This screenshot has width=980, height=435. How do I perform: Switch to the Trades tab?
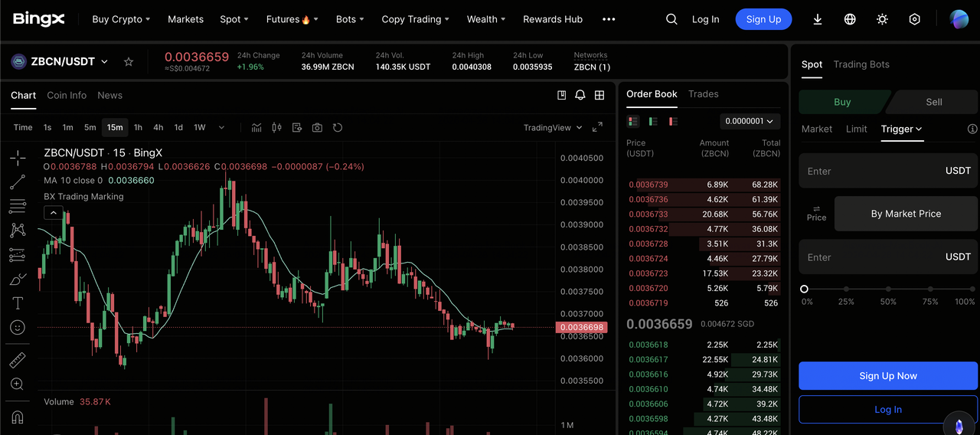703,94
